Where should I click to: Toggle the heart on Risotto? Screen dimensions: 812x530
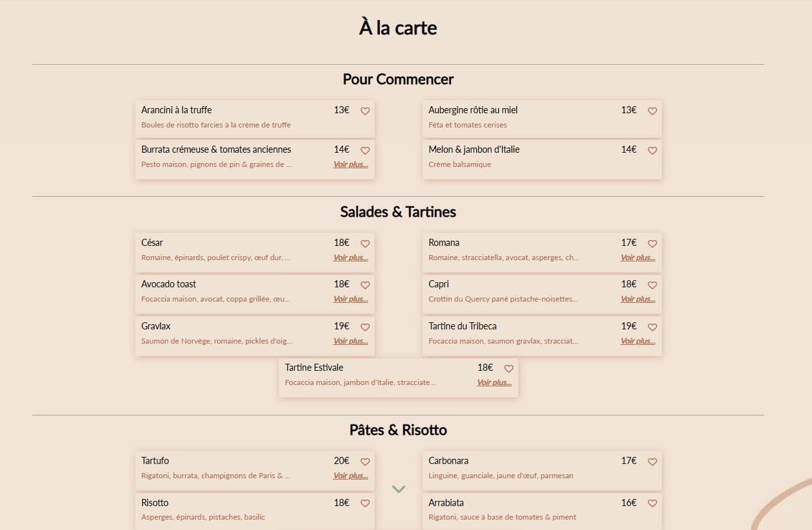[x=365, y=503]
